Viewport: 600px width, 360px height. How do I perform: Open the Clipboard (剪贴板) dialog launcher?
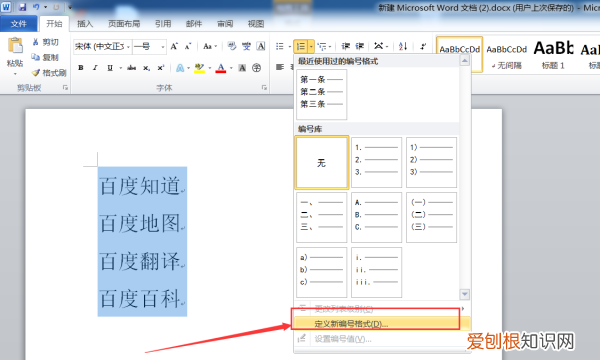point(65,88)
